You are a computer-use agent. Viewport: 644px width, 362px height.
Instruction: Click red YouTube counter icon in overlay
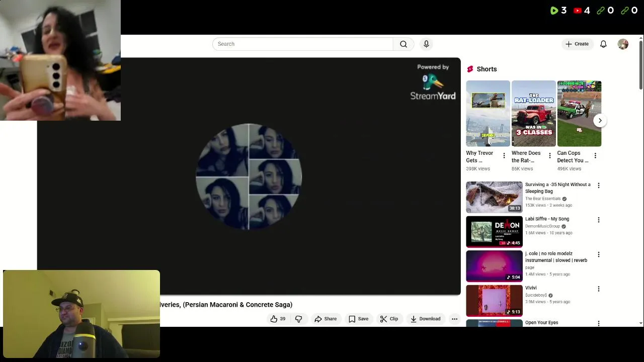578,11
